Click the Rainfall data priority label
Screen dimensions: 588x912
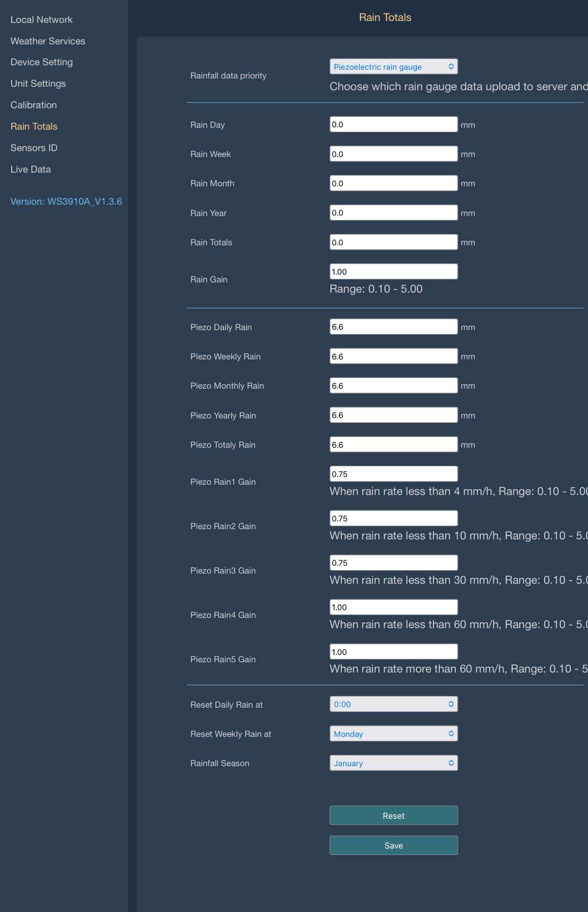tap(228, 76)
